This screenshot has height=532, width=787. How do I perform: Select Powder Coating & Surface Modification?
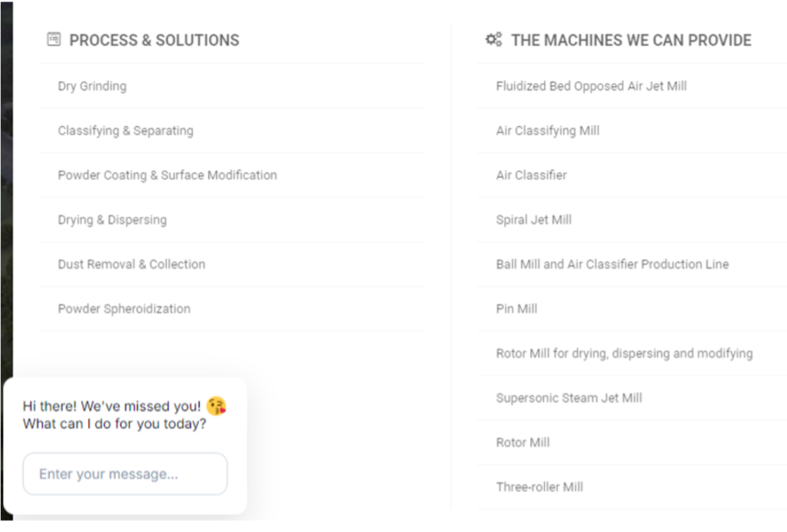click(x=167, y=175)
